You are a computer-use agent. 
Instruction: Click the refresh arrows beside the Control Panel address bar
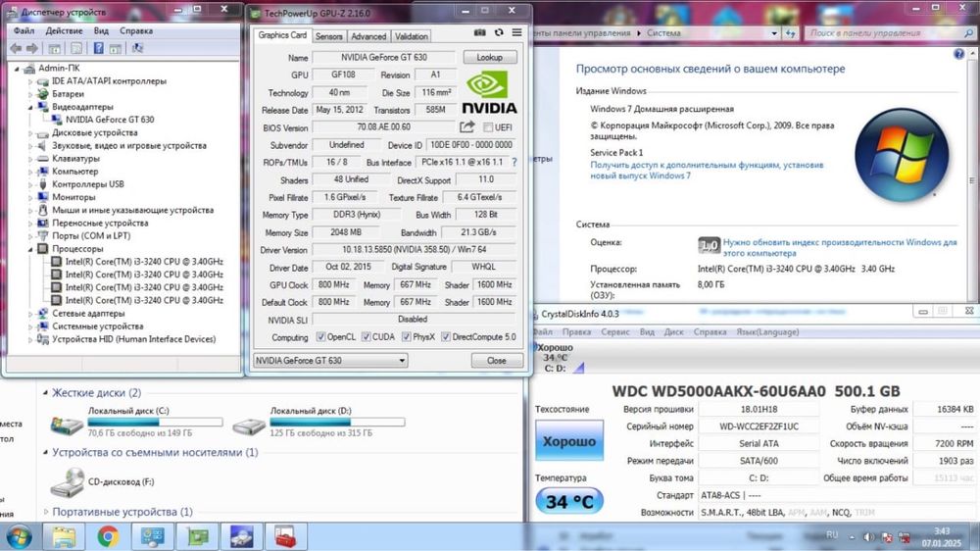[791, 33]
